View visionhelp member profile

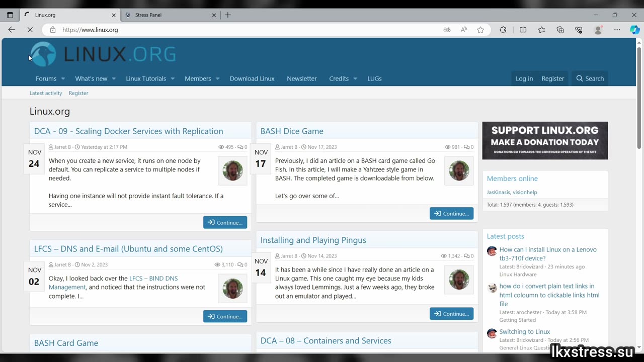pos(525,192)
